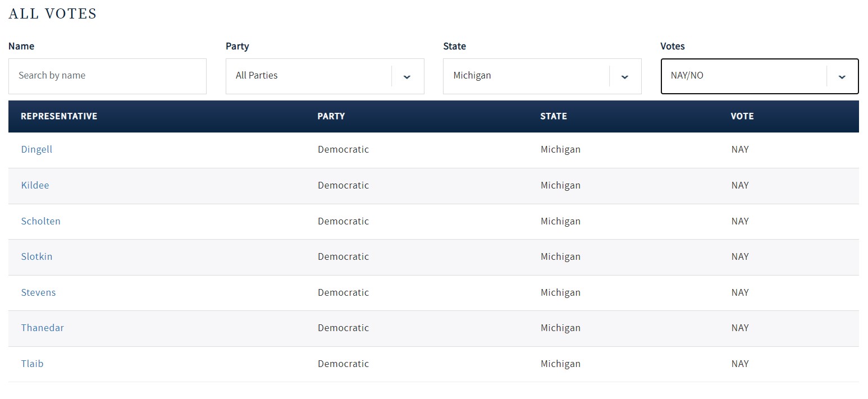
Task: Click the Votes dropdown chevron arrow
Action: pyautogui.click(x=842, y=76)
